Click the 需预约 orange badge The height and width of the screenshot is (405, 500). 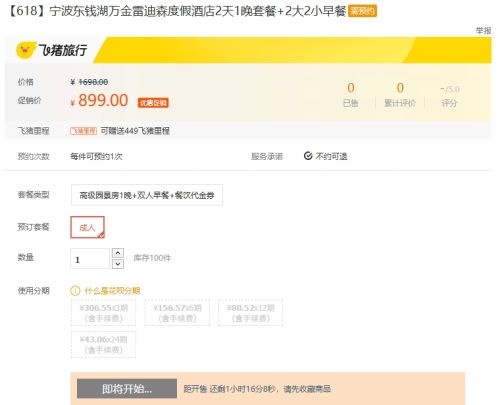362,11
